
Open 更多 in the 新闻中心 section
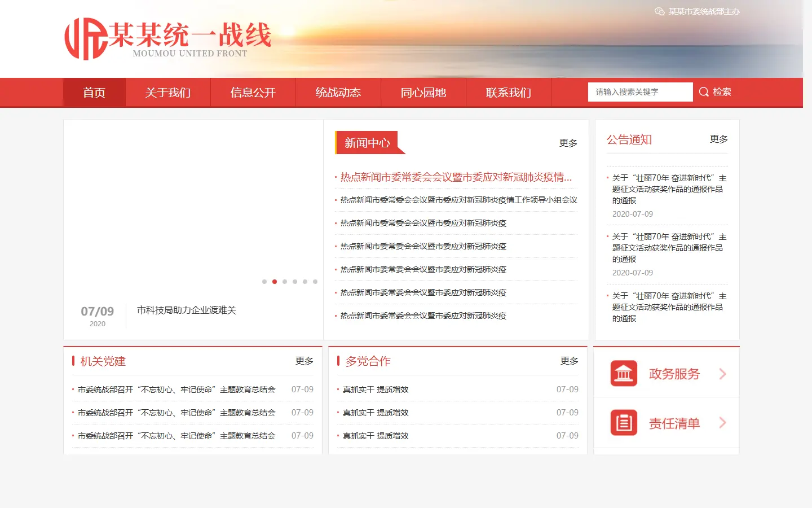point(568,143)
